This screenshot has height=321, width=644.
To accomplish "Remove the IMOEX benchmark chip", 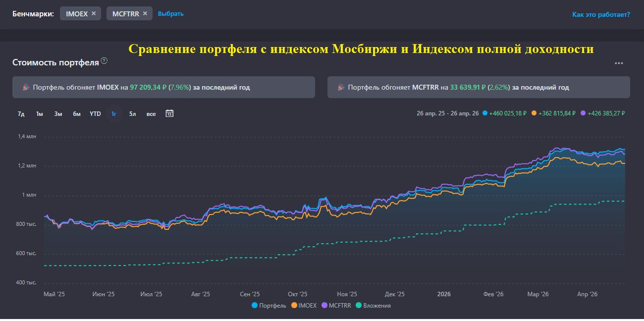I will pyautogui.click(x=93, y=14).
